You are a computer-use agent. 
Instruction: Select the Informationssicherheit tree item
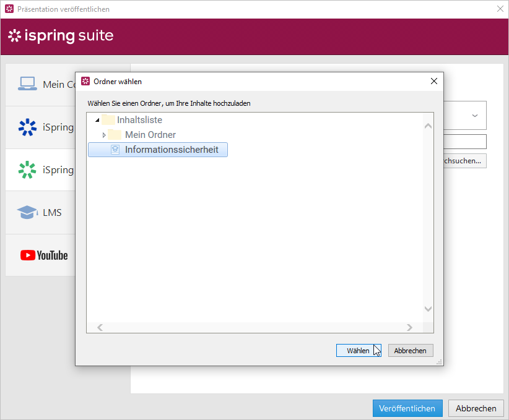171,150
